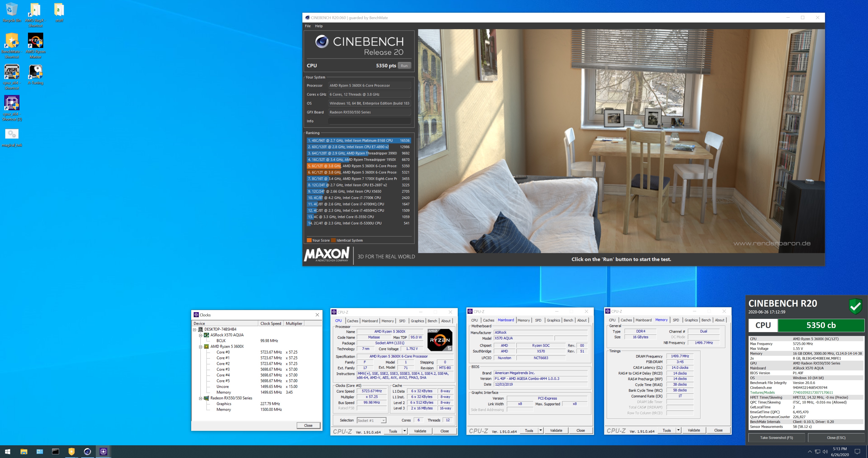Switch to SPD tab in Mainboard CPU-Z window
The height and width of the screenshot is (458, 868).
538,320
